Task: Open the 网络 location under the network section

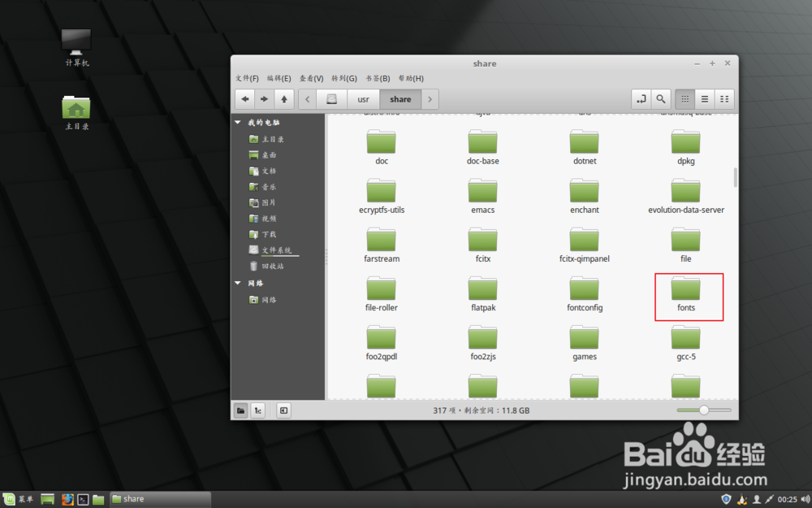Action: [x=263, y=300]
